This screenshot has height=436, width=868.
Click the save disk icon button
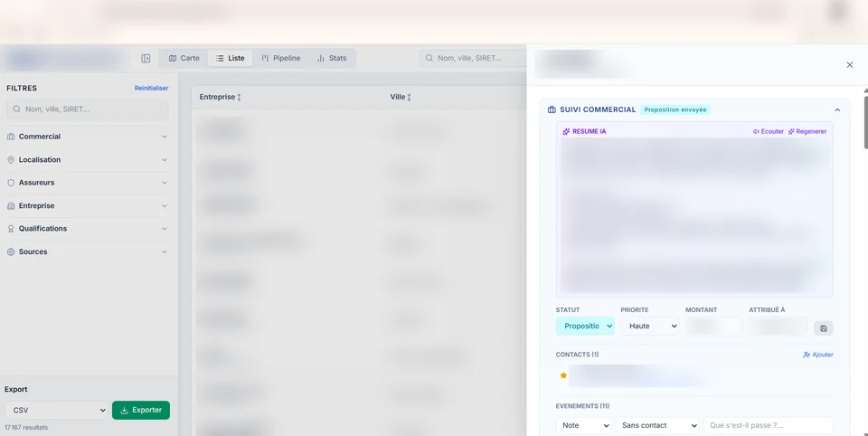point(824,328)
